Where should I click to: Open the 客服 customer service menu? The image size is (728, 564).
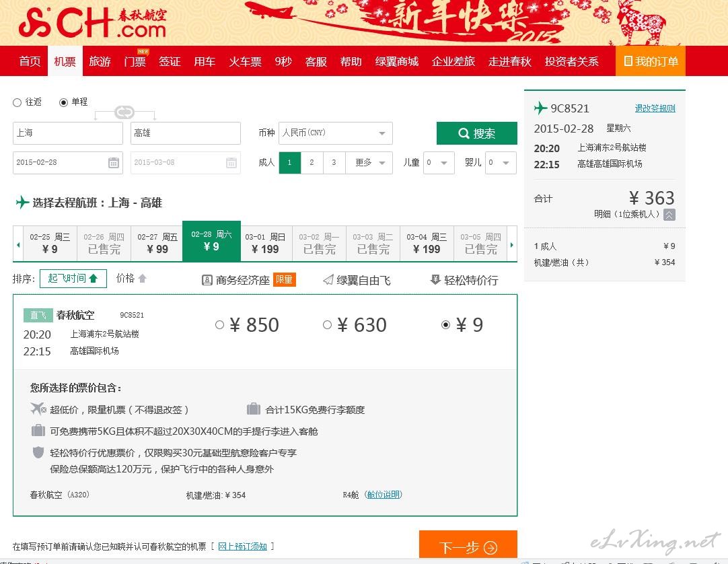click(x=316, y=61)
